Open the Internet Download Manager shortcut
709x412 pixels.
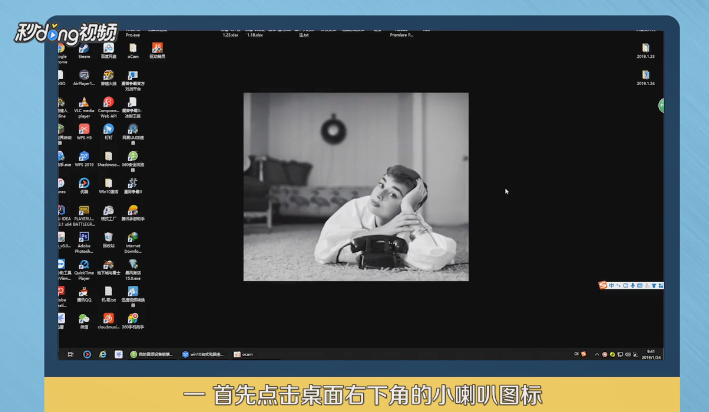coord(132,242)
